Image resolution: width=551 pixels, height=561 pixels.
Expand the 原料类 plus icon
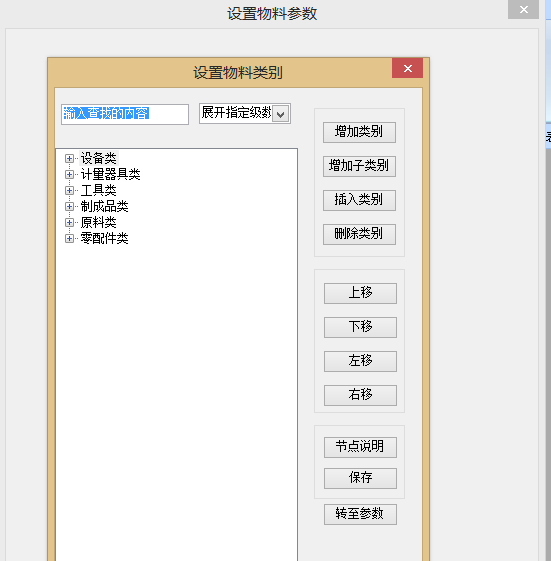(x=69, y=223)
